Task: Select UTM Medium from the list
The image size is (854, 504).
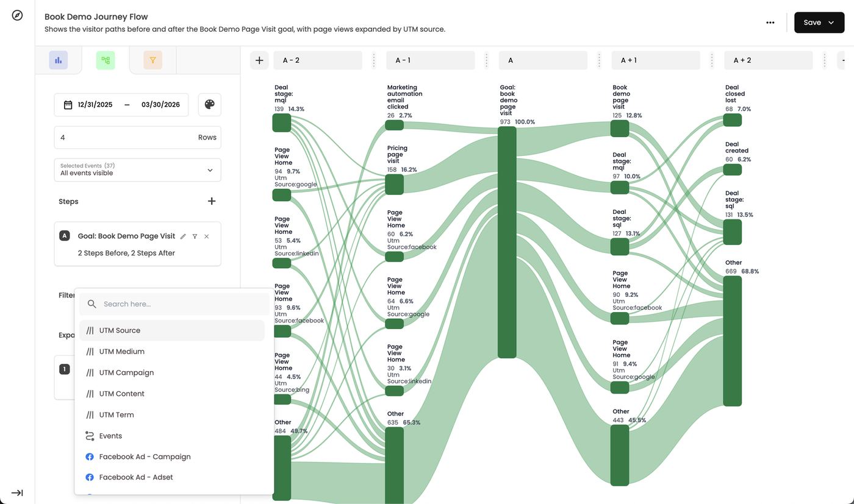Action: (172, 352)
